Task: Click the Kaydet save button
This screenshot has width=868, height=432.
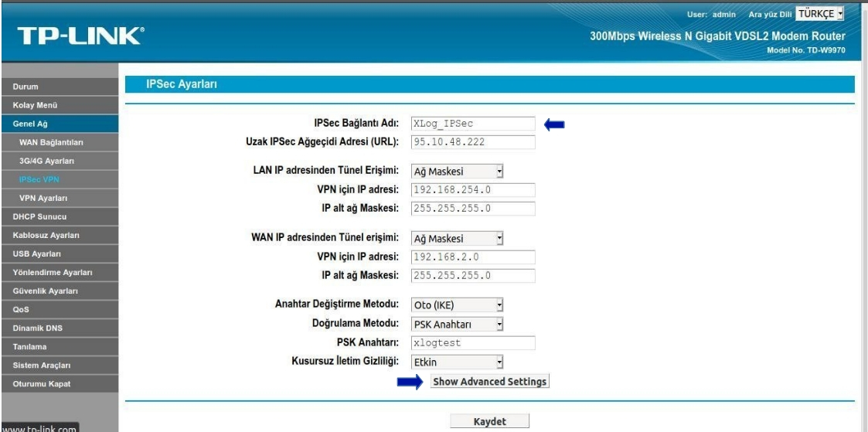Action: click(490, 421)
